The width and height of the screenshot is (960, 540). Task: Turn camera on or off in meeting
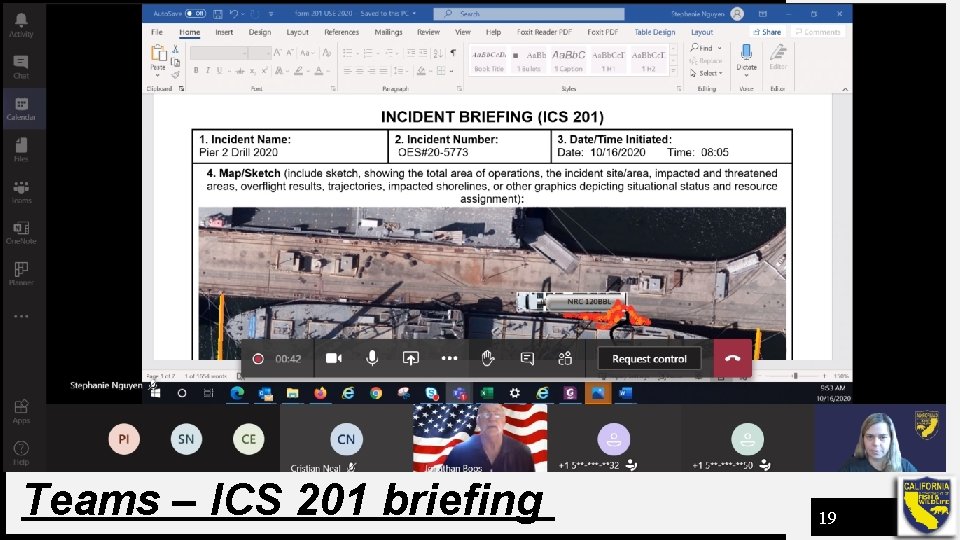click(333, 359)
